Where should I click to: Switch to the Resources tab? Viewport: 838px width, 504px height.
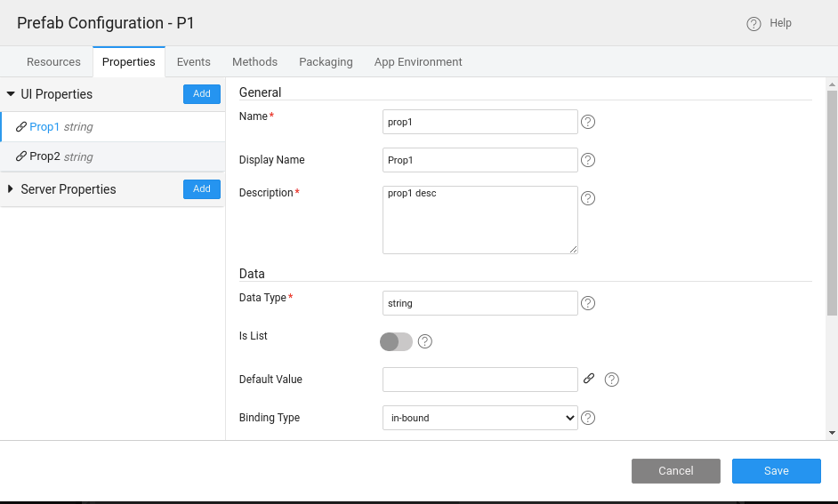point(53,62)
